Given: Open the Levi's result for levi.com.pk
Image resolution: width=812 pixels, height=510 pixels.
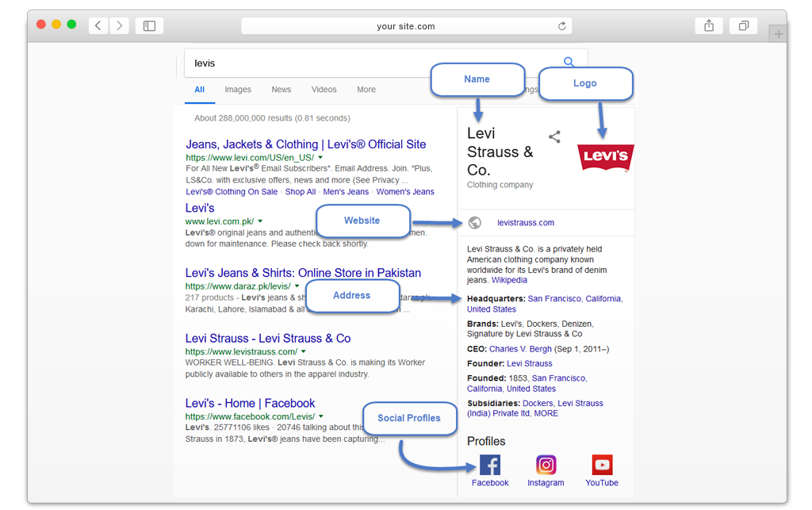Looking at the screenshot, I should 200,208.
